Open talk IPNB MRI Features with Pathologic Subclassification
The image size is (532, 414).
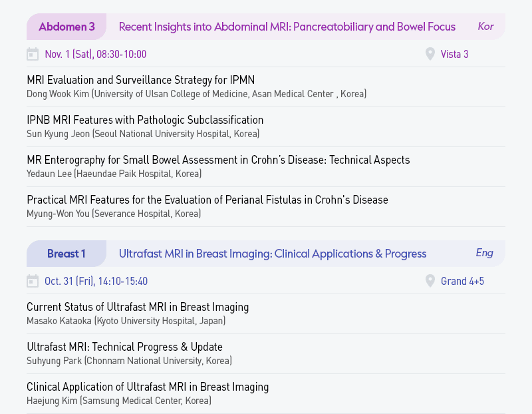tap(145, 120)
